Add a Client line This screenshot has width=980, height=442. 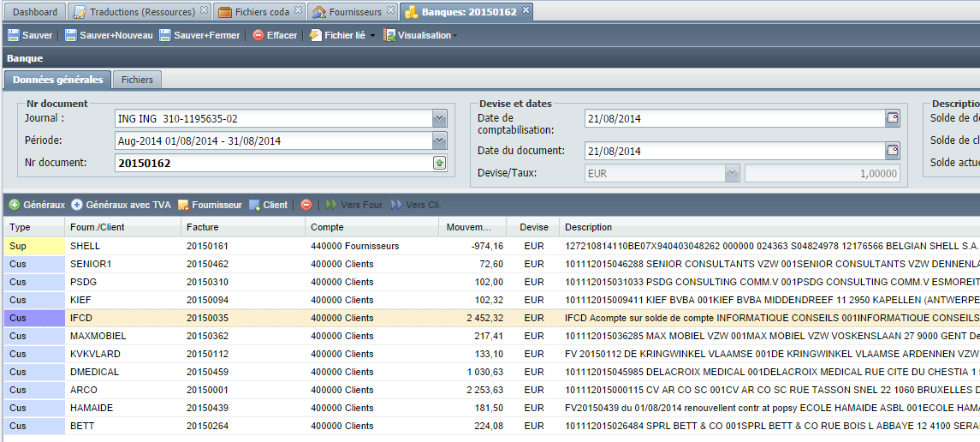point(268,205)
